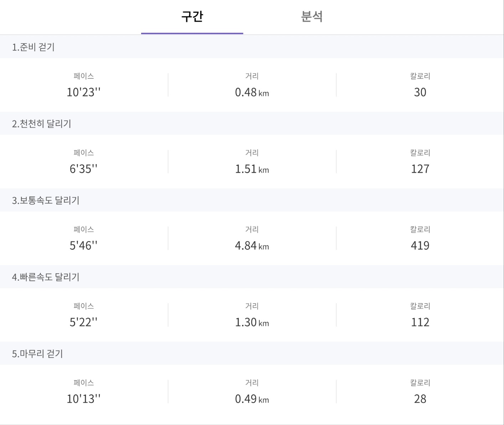Select the 5.마무리 걷기 section header
This screenshot has width=504, height=425.
pos(37,354)
